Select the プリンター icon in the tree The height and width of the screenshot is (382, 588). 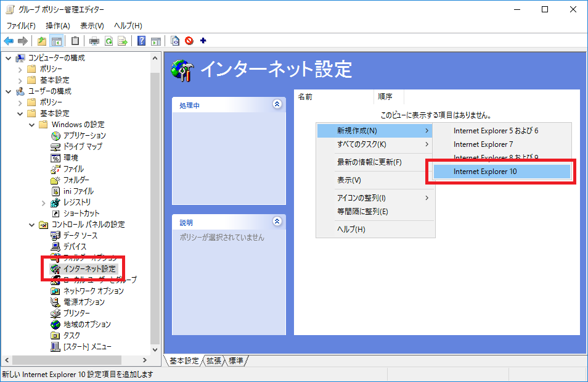tap(55, 313)
